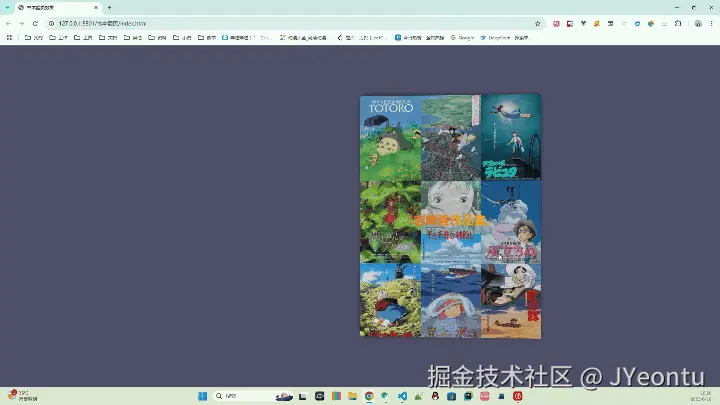Image resolution: width=720 pixels, height=405 pixels.
Task: Click the Arrietty green leaves poster
Action: click(390, 222)
